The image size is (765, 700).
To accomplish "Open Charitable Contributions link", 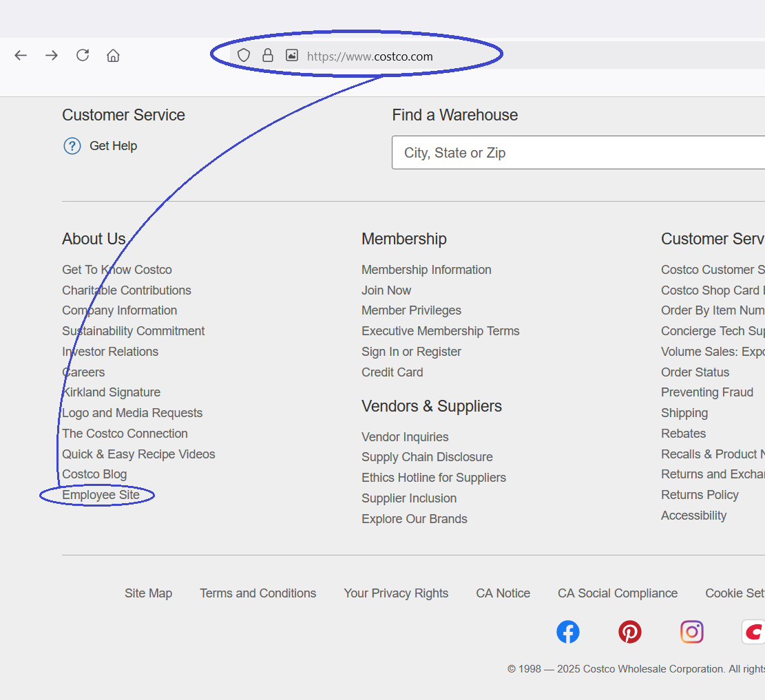I will [127, 290].
